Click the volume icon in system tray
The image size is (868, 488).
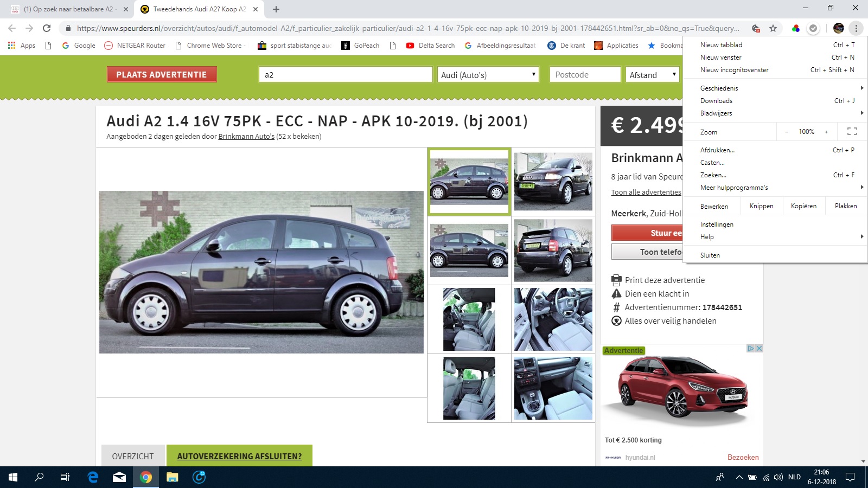(x=778, y=477)
